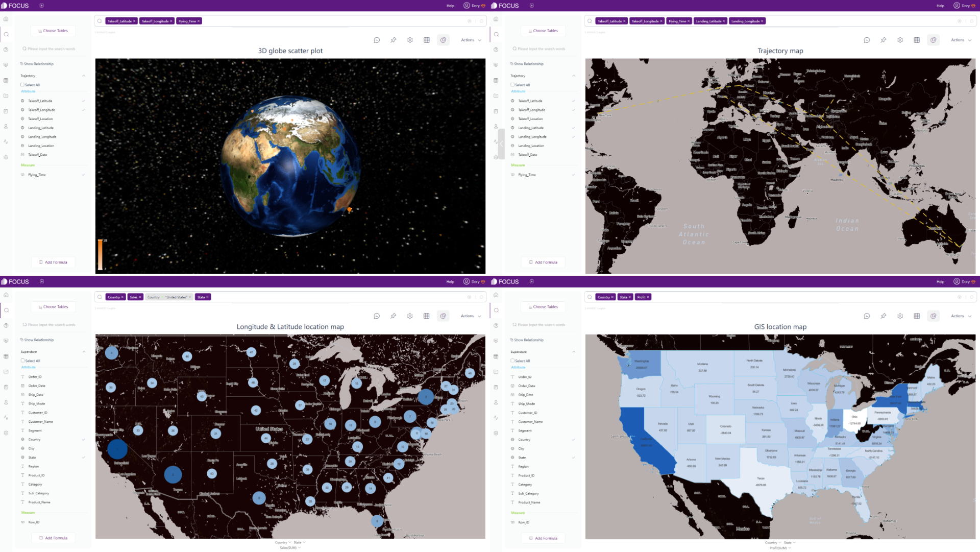Open Dory user menu in Trajectory map window
The image size is (980, 552).
pyautogui.click(x=964, y=6)
